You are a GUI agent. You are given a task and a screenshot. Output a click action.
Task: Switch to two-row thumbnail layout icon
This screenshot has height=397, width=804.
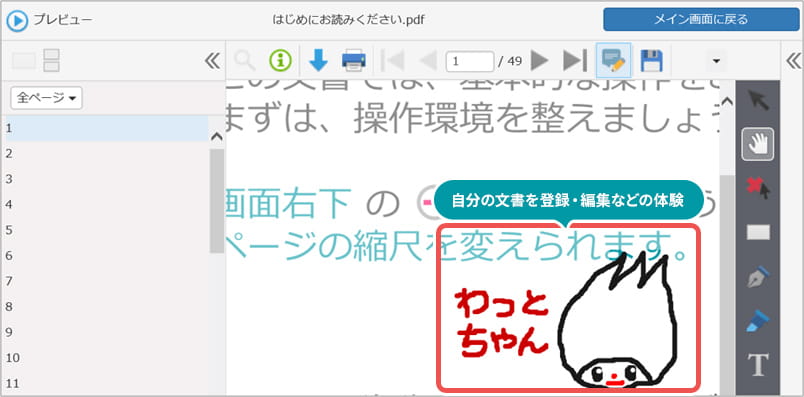coord(51,61)
